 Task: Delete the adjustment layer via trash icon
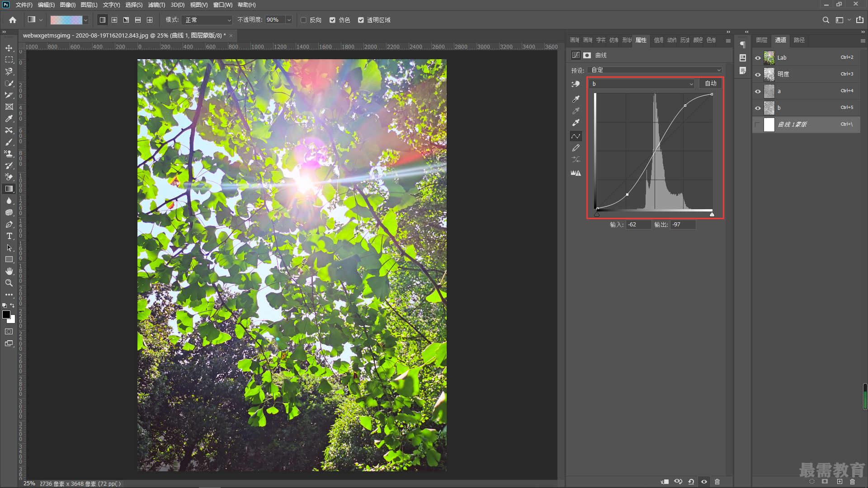pos(717,482)
